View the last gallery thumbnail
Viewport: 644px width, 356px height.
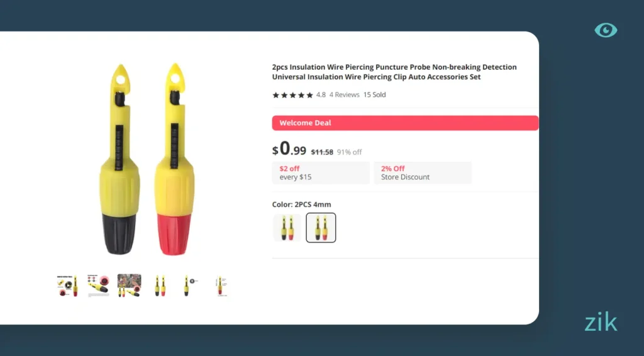[219, 285]
